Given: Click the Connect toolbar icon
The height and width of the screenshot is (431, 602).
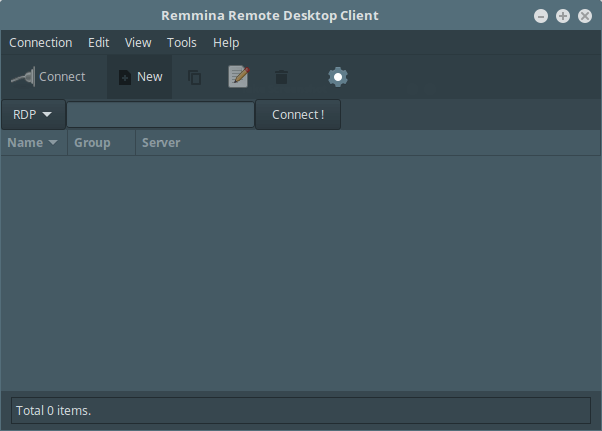Looking at the screenshot, I should [48, 77].
